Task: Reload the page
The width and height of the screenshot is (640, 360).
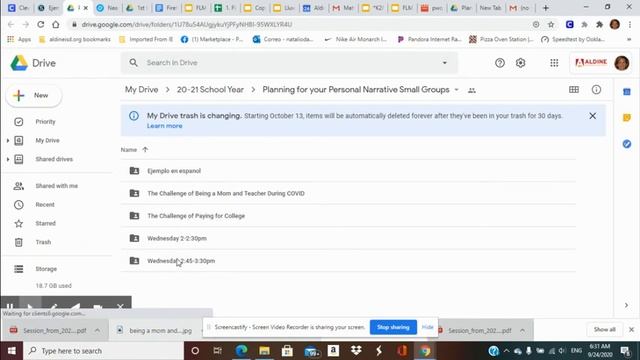Action: click(x=40, y=24)
